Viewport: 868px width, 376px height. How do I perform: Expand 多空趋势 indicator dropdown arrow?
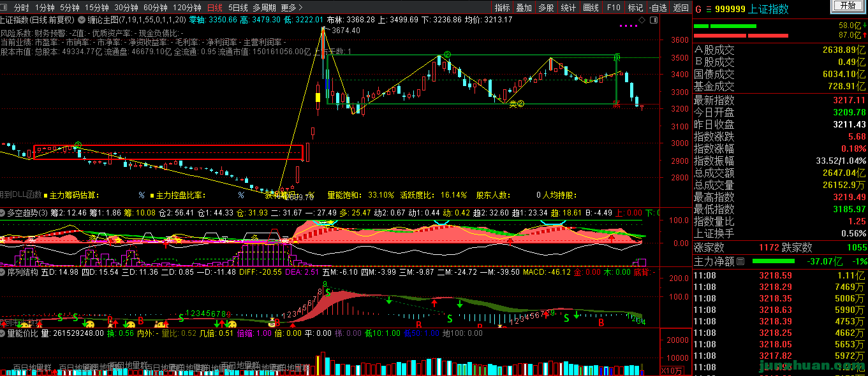click(3, 212)
